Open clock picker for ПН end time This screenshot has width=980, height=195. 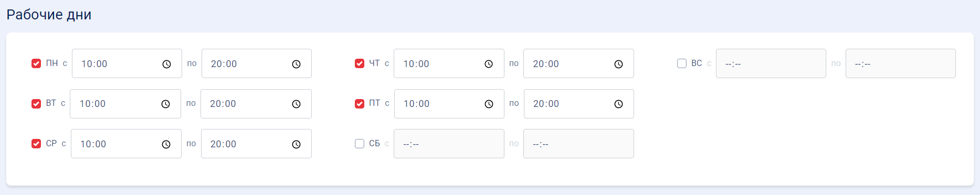click(296, 64)
